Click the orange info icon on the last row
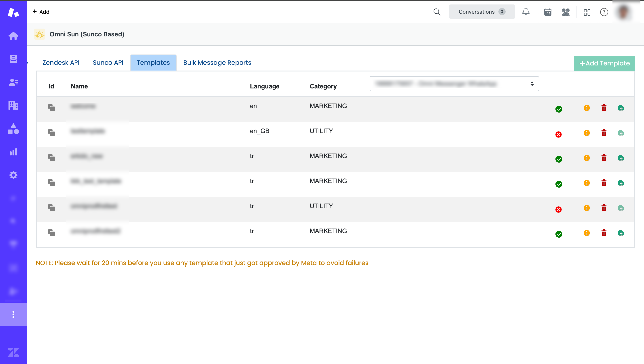This screenshot has width=644, height=364. coord(587,234)
